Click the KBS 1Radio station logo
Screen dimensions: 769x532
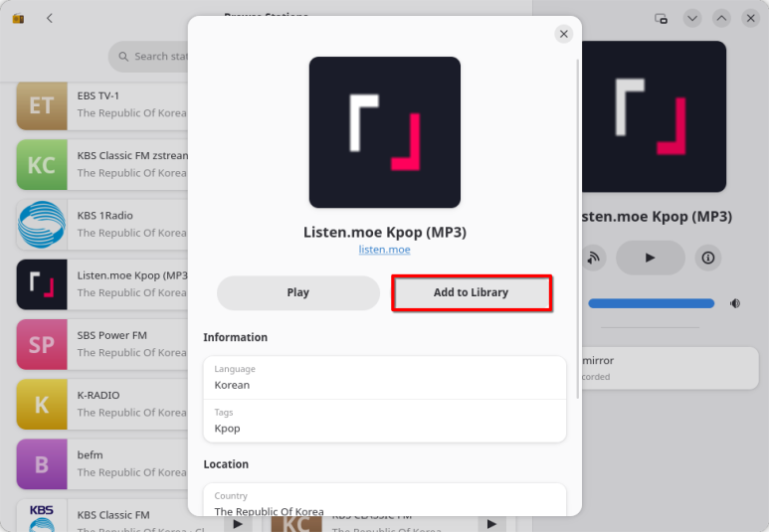coord(42,225)
